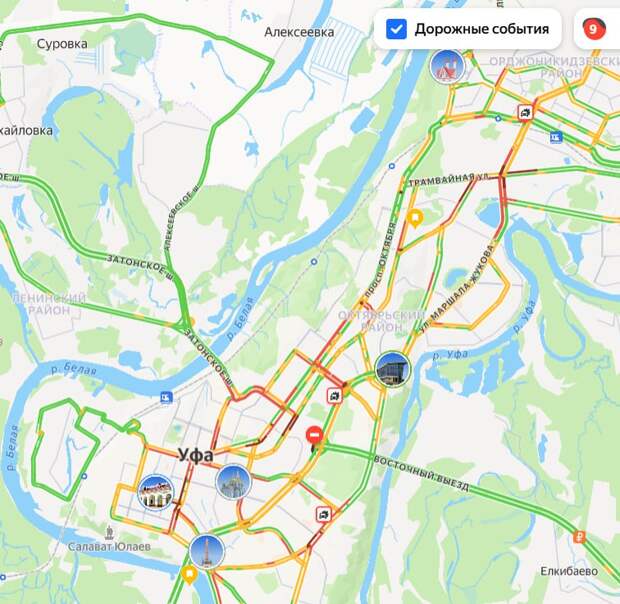
Task: Open the obelisk monument photo thumbnail
Action: click(x=207, y=551)
